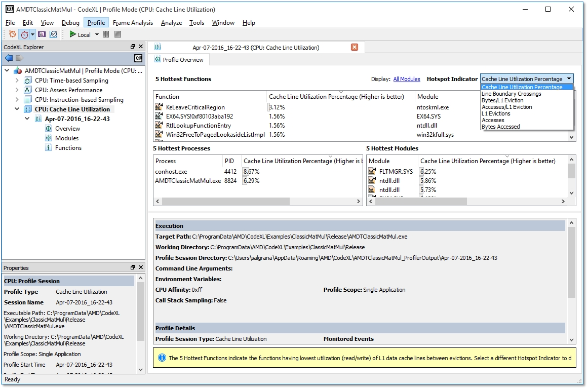
Task: Start profiling with green play icon
Action: coord(73,34)
